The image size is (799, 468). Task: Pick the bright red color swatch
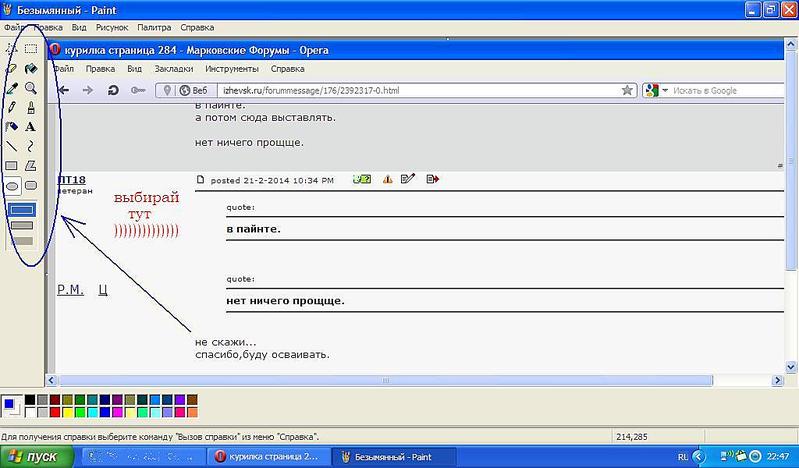(55, 412)
